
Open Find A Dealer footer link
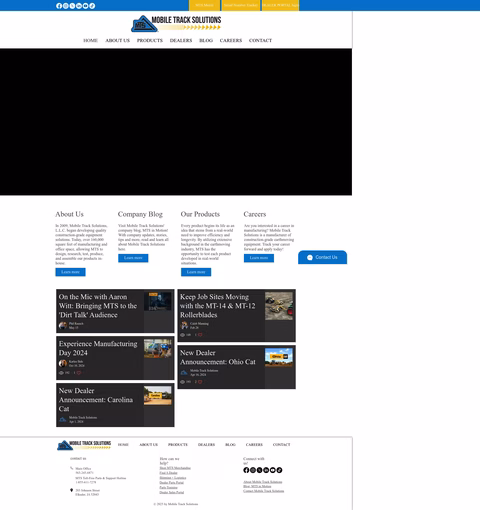coord(168,473)
